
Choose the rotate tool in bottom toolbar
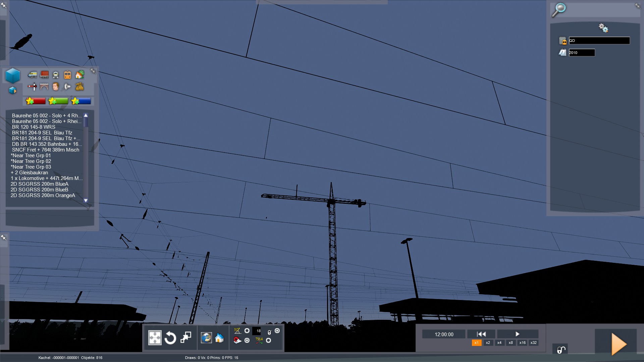click(170, 338)
